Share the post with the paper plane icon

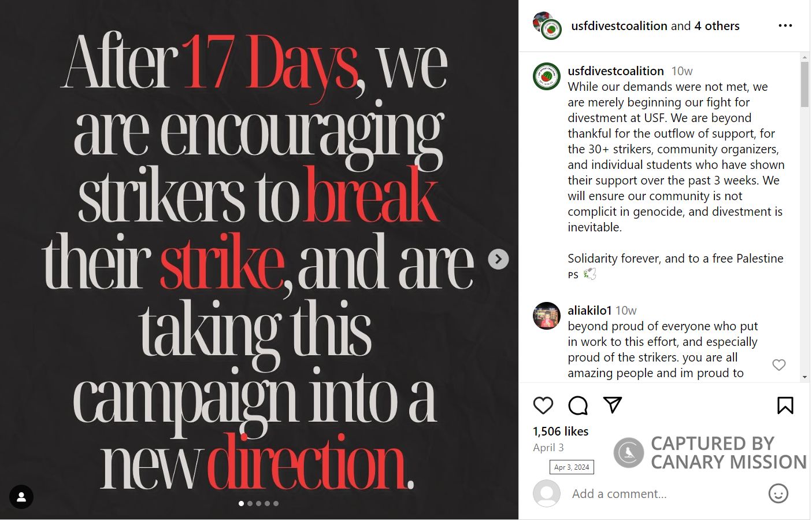tap(612, 405)
